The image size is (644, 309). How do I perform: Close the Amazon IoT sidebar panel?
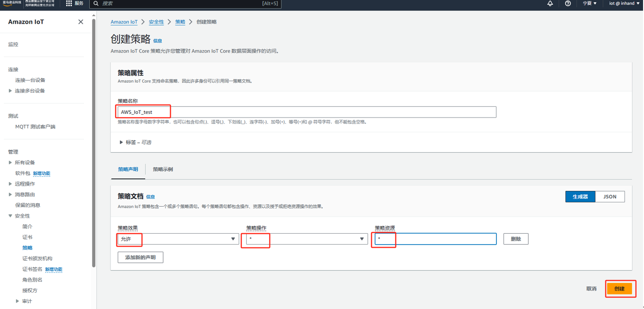tap(81, 22)
